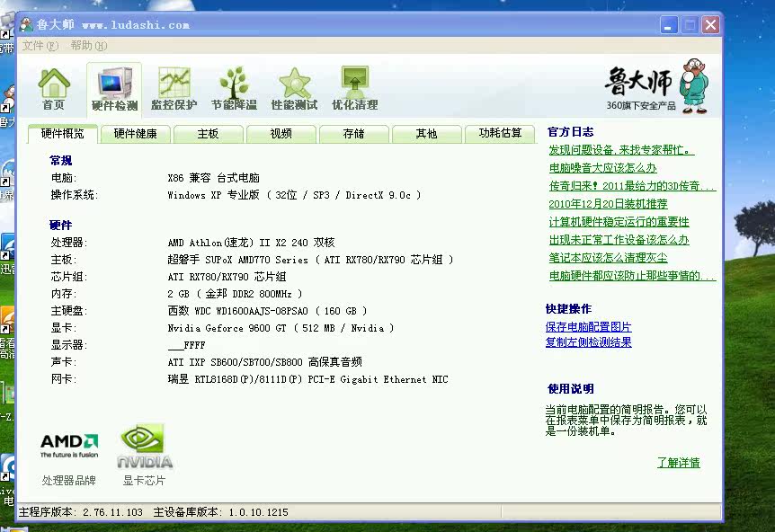Open the 了解详情 link

tap(678, 463)
